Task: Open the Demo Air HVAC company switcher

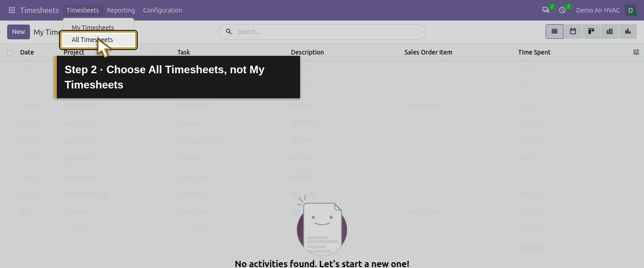Action: pos(598,10)
